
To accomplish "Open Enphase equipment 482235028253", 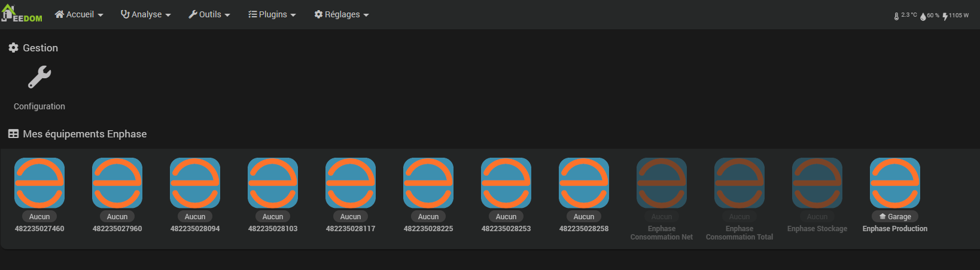I will [x=506, y=183].
